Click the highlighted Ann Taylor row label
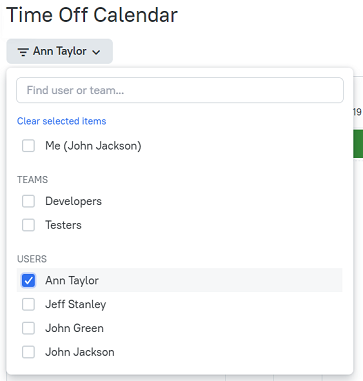Viewport: 363px width, 381px height. (x=72, y=281)
